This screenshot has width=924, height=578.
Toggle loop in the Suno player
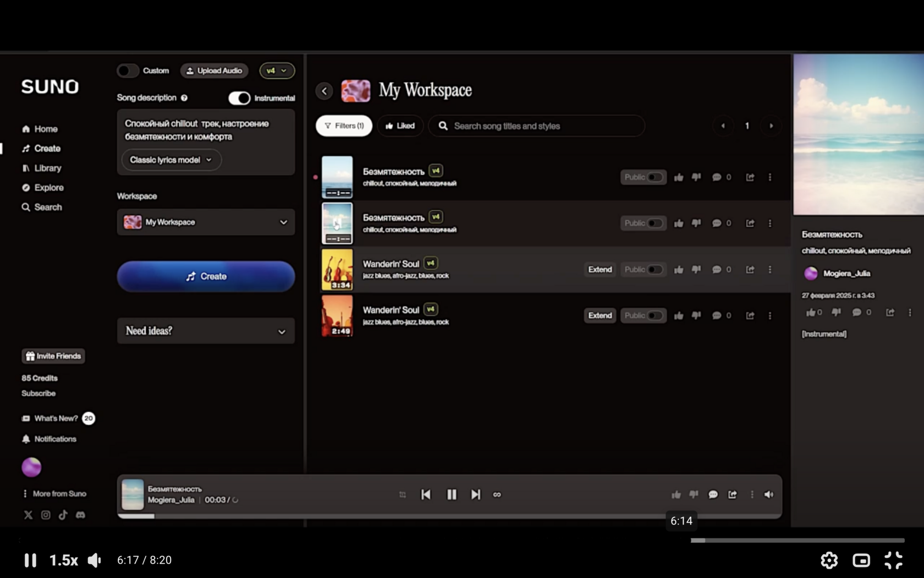497,495
